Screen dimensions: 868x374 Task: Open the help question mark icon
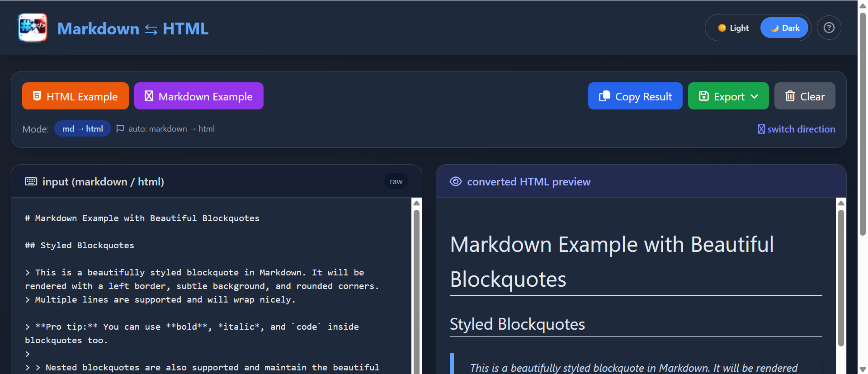tap(829, 28)
